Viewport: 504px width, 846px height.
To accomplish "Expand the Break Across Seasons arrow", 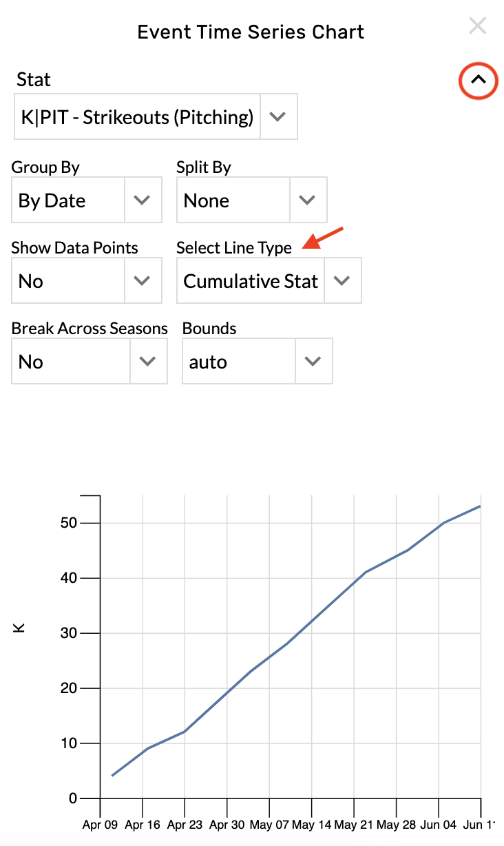I will pos(148,362).
